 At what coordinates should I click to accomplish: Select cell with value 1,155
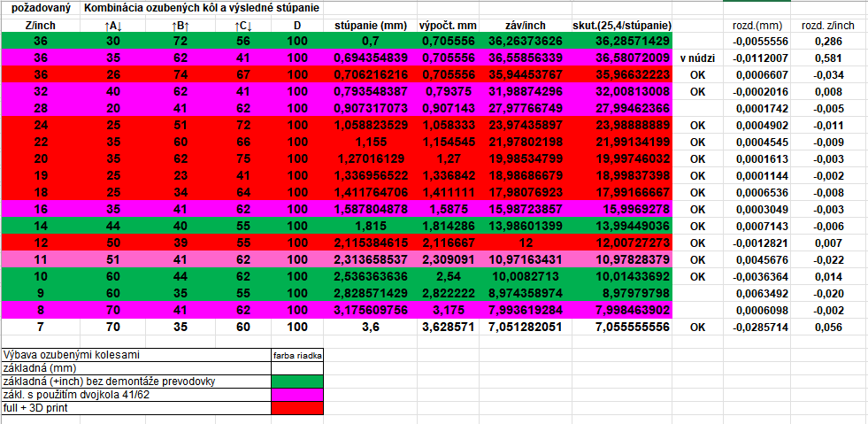coord(371,142)
